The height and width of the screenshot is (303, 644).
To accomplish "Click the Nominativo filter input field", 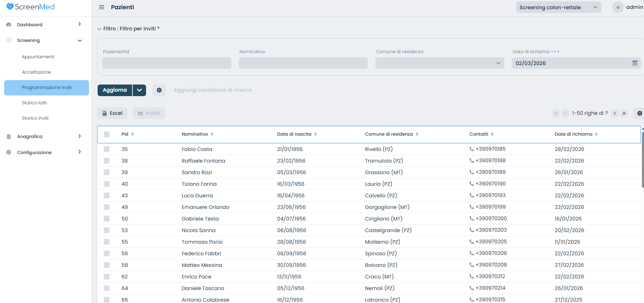I will (x=303, y=63).
